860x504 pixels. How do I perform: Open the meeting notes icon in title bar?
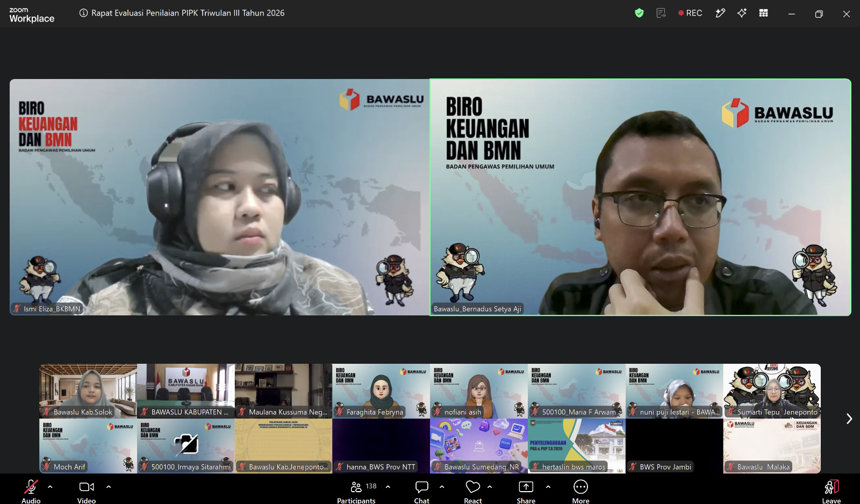(661, 13)
